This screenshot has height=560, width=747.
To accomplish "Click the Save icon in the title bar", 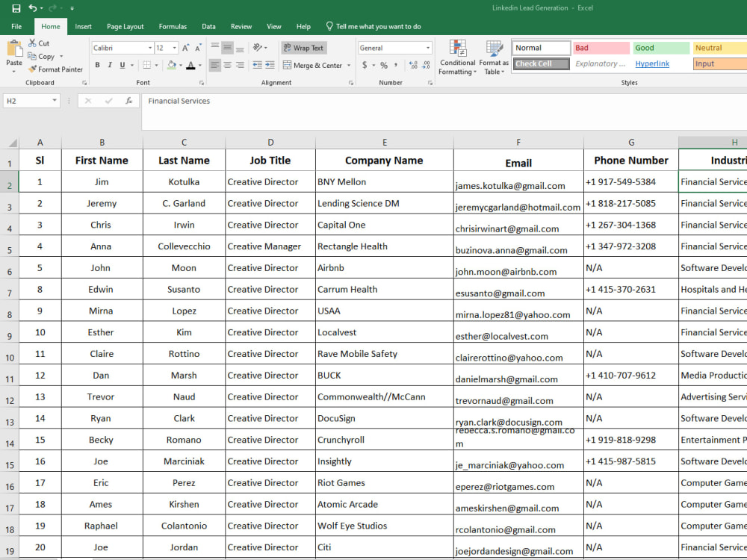I will (16, 8).
